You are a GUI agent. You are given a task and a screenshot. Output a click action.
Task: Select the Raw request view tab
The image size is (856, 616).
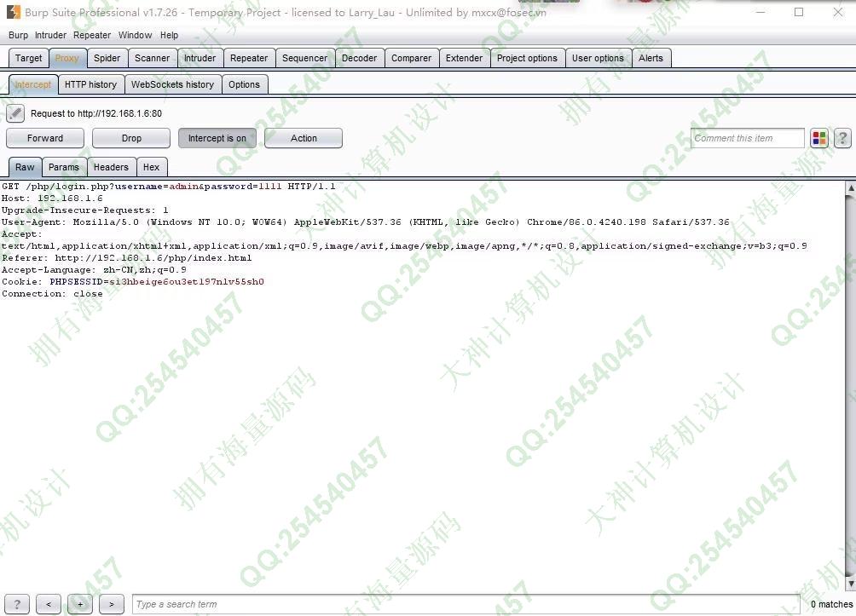25,167
